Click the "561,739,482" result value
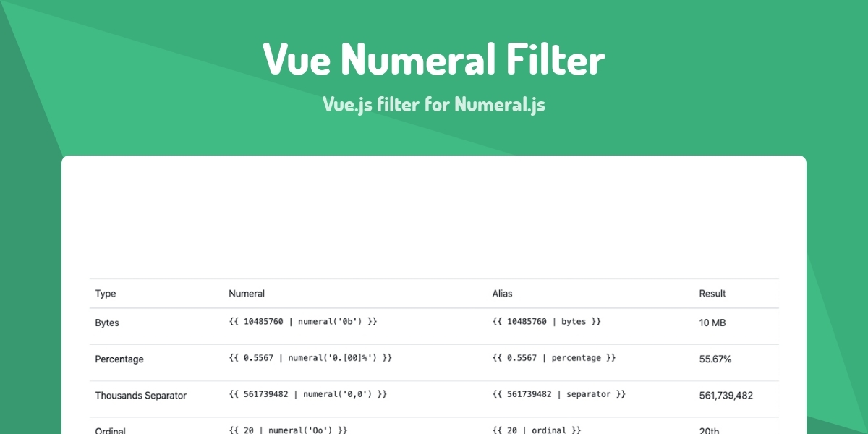The image size is (868, 434). click(726, 396)
